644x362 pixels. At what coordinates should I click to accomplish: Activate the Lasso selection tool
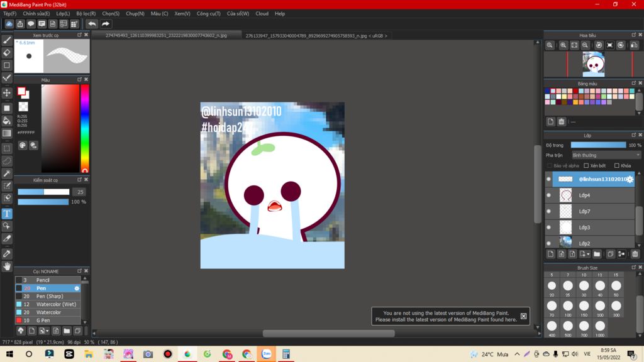point(7,161)
